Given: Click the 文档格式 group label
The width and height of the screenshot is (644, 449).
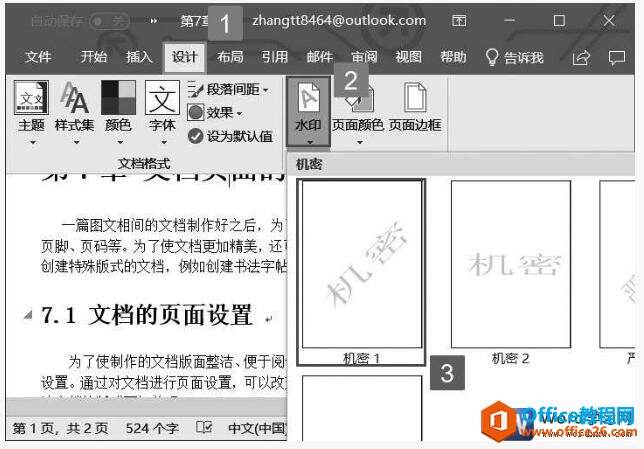Looking at the screenshot, I should pyautogui.click(x=144, y=164).
